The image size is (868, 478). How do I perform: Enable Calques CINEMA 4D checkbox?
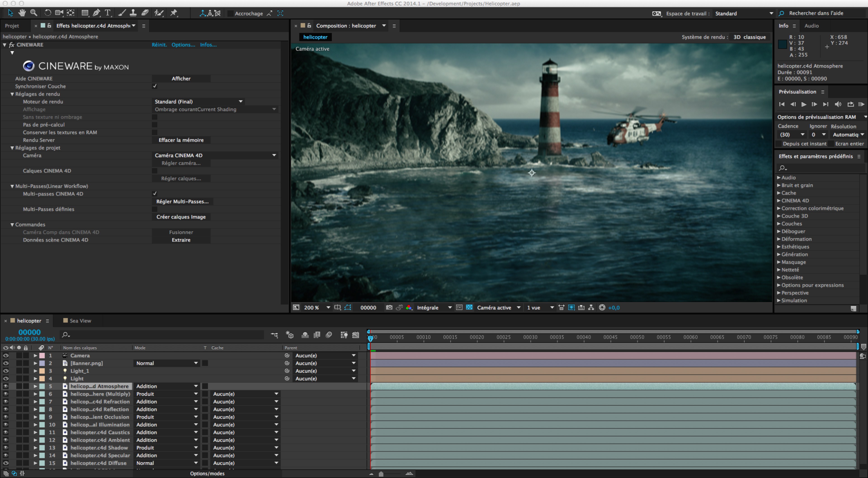155,171
